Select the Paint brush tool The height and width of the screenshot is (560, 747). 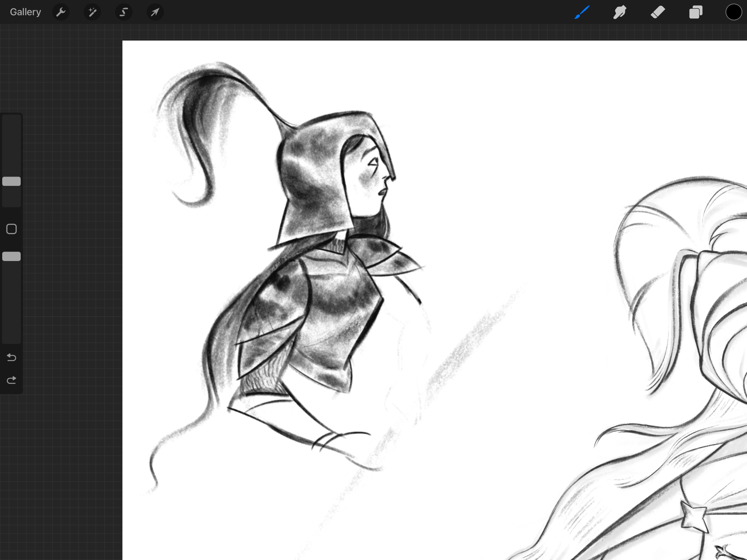pyautogui.click(x=582, y=12)
